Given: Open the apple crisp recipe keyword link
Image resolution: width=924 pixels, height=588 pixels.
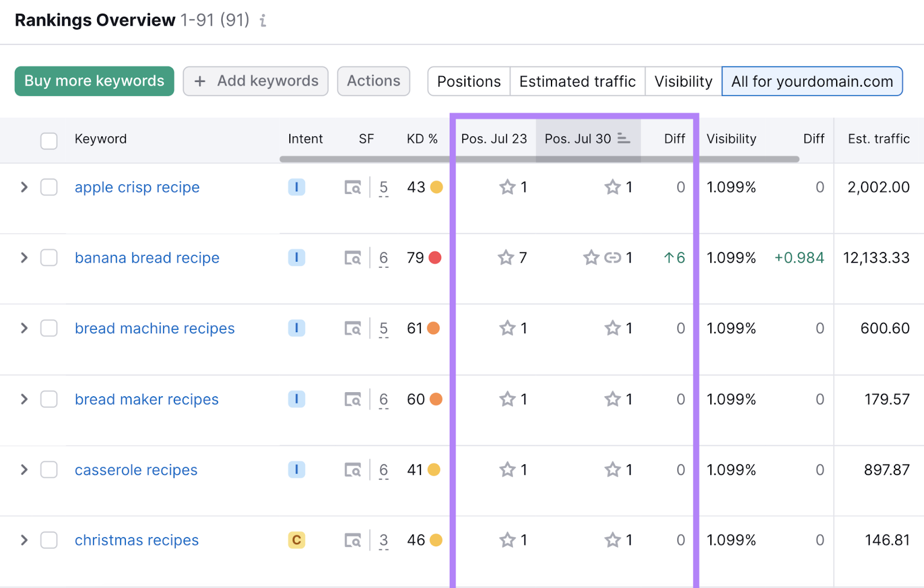Looking at the screenshot, I should pyautogui.click(x=136, y=187).
